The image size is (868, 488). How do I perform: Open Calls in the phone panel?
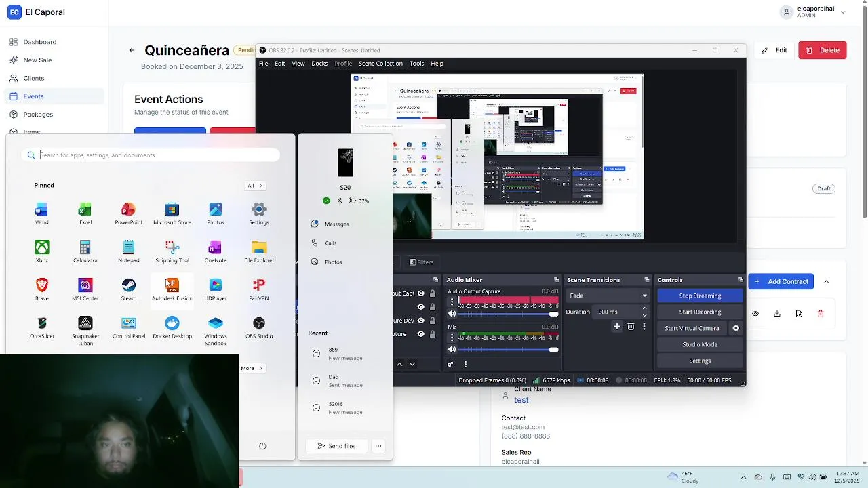point(324,243)
